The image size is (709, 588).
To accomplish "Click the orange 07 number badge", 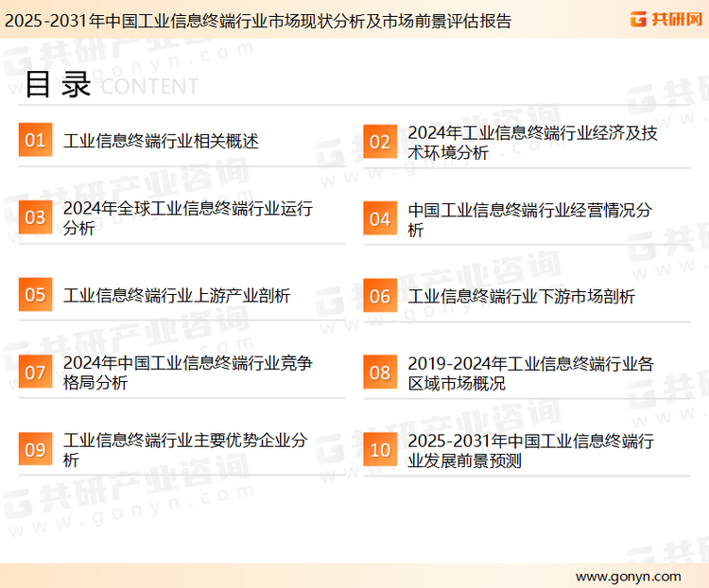I will [x=35, y=372].
